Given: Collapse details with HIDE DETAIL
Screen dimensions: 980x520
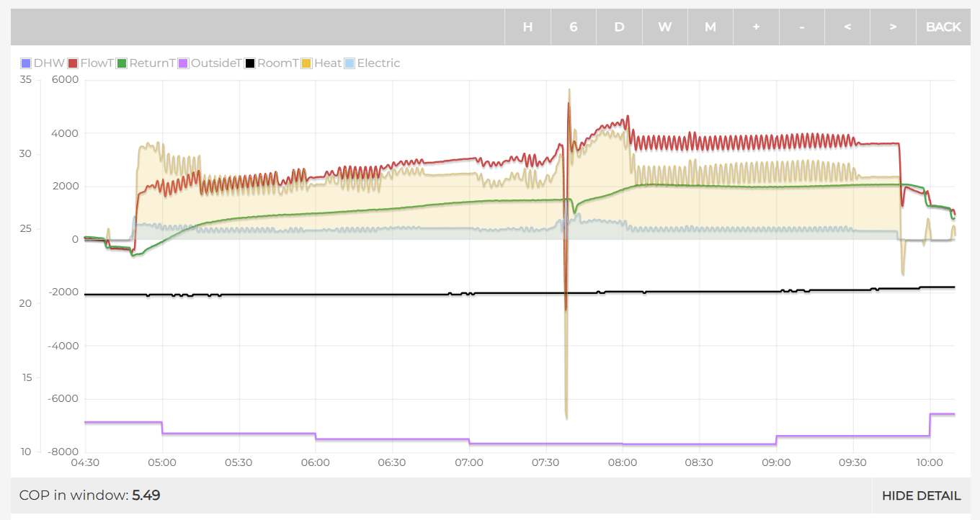Looking at the screenshot, I should [921, 496].
